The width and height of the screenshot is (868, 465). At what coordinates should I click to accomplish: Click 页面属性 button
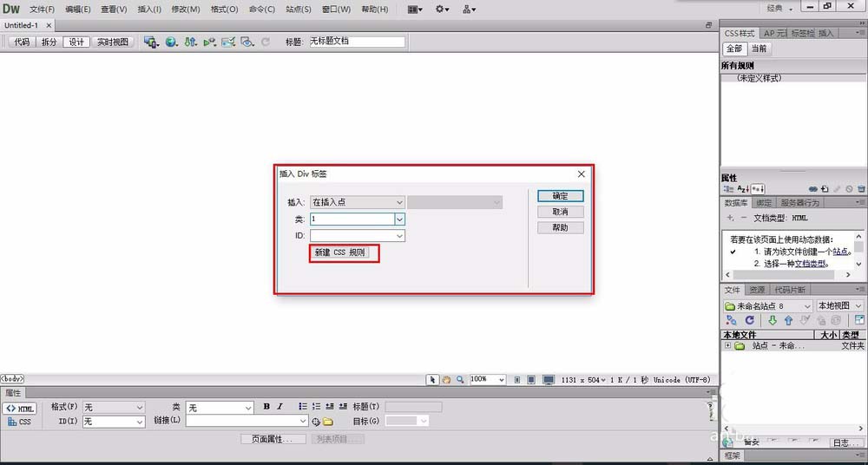[x=273, y=439]
